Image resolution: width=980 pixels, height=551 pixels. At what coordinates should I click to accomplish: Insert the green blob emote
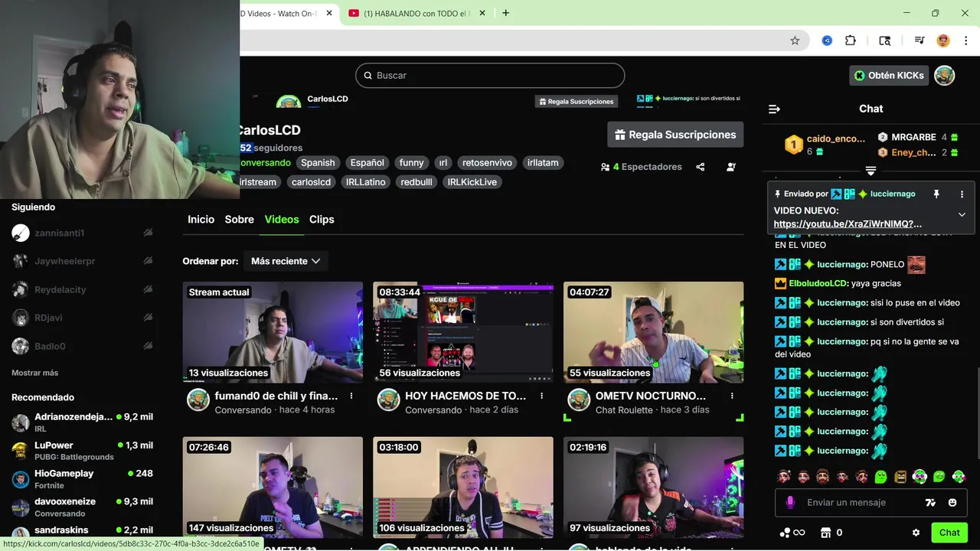[880, 477]
